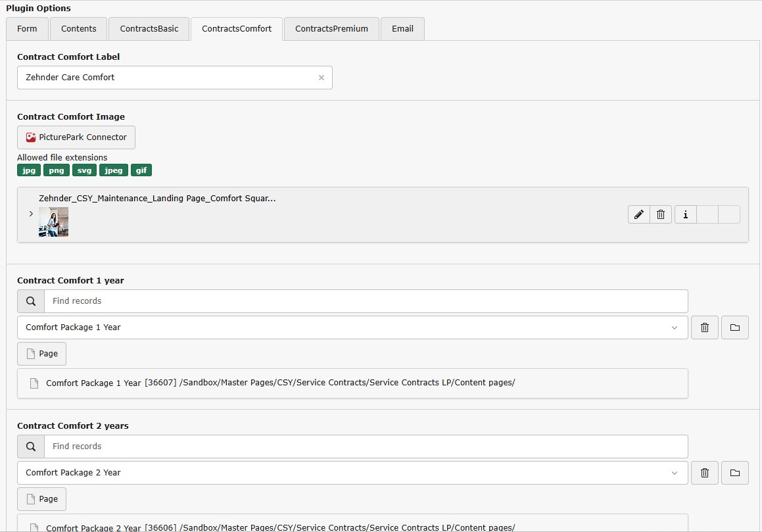Switch to the ContractsBasic tab
This screenshot has height=532, width=762.
point(149,29)
